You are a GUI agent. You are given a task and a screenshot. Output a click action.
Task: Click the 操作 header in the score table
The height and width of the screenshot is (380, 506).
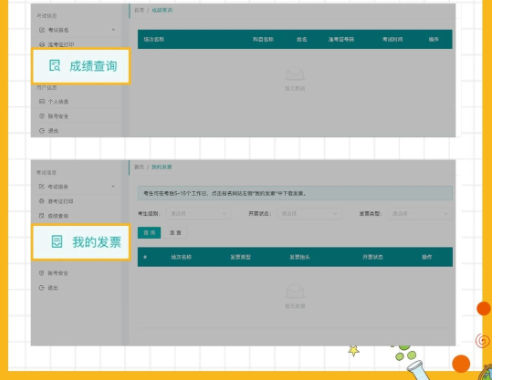pyautogui.click(x=433, y=39)
